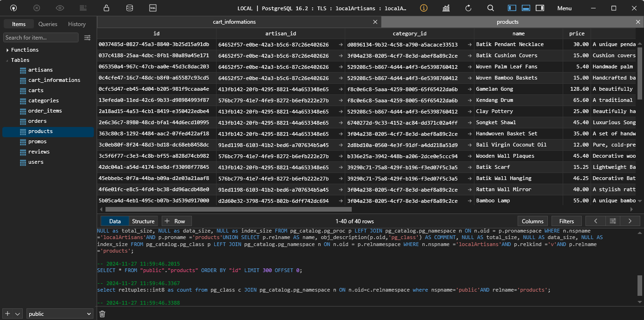Switch to the Queries tab
The width and height of the screenshot is (644, 320).
pos(48,24)
